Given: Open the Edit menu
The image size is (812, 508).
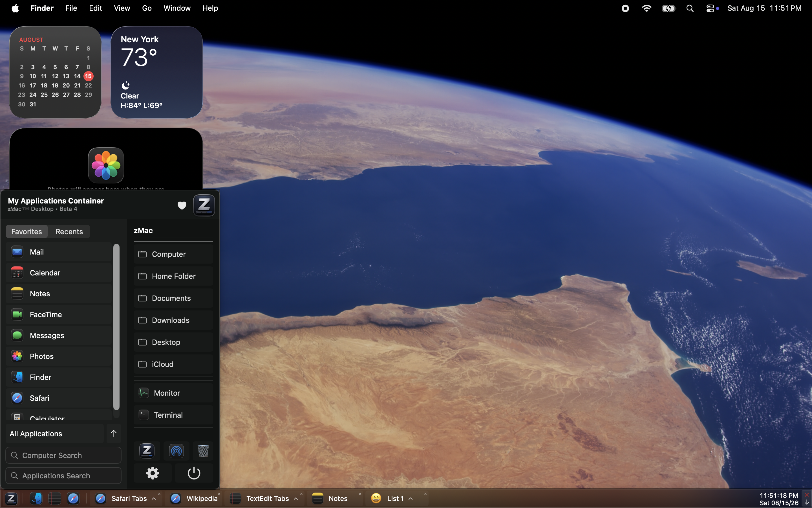Looking at the screenshot, I should click(x=95, y=8).
